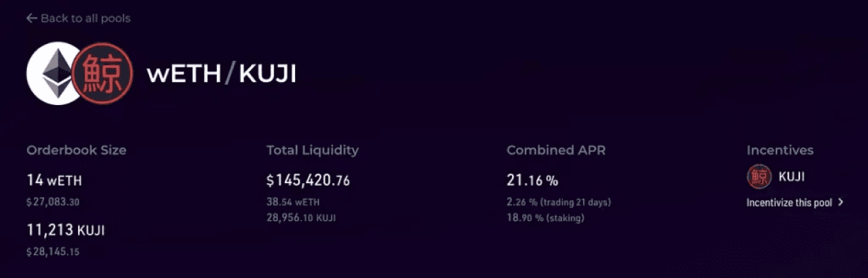The image size is (868, 278).
Task: Select the Orderbook Size heading
Action: (x=76, y=151)
